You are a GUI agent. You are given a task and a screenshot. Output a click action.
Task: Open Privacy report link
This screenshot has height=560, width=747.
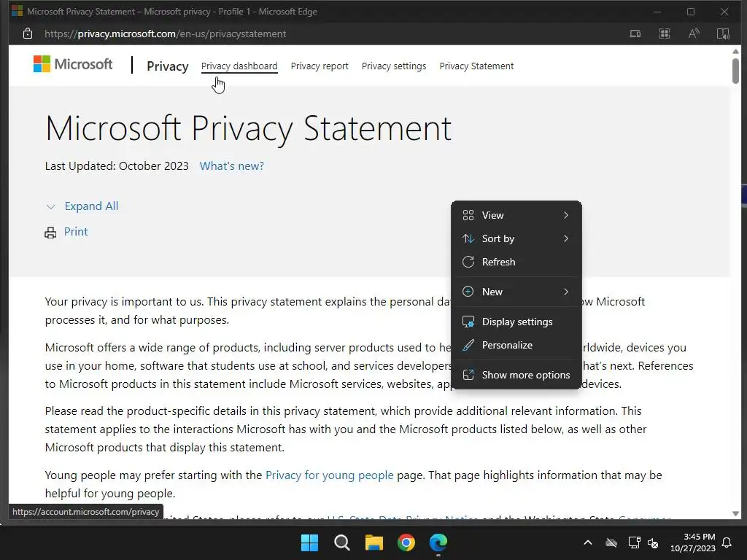click(x=320, y=66)
